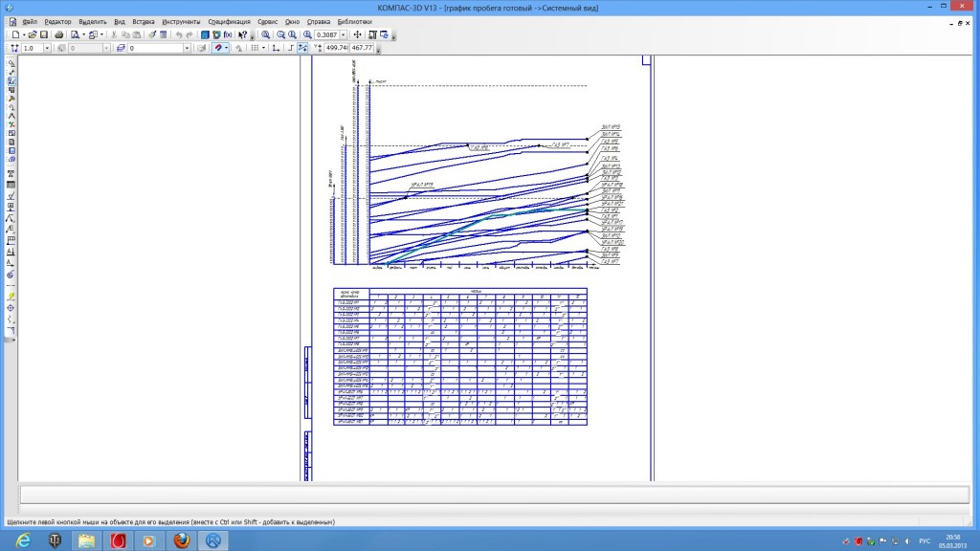The image size is (980, 551).
Task: Open the geometry tools panel at the top of the sidebar
Action: tap(11, 64)
